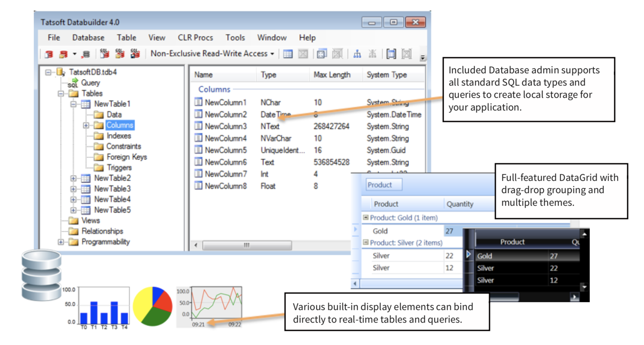Screen dimensions: 644x345
Task: Open the toolbar overflow options arrow
Action: click(x=422, y=58)
